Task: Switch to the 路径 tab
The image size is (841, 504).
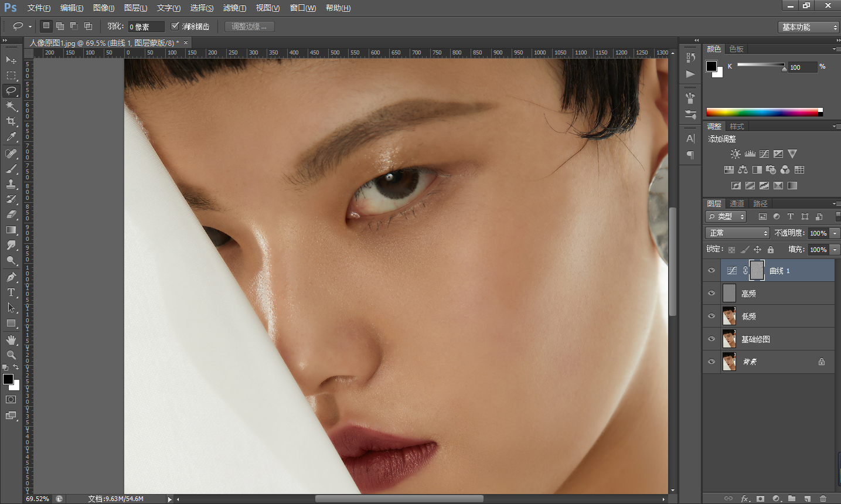Action: (760, 203)
